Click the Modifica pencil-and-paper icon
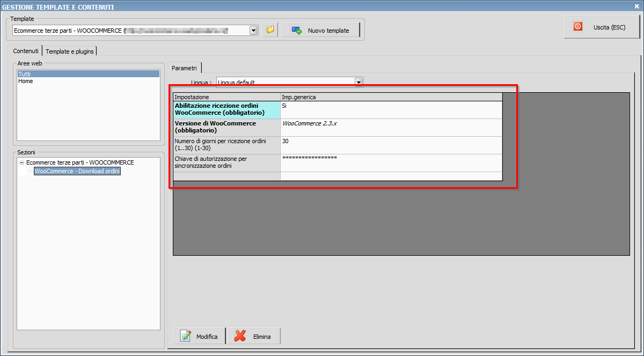 click(186, 336)
